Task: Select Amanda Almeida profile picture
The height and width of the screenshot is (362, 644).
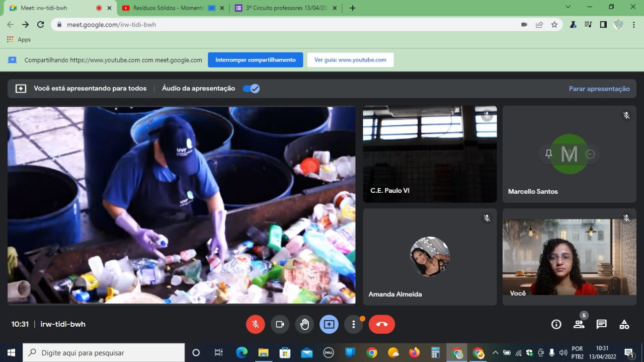Action: [x=430, y=257]
